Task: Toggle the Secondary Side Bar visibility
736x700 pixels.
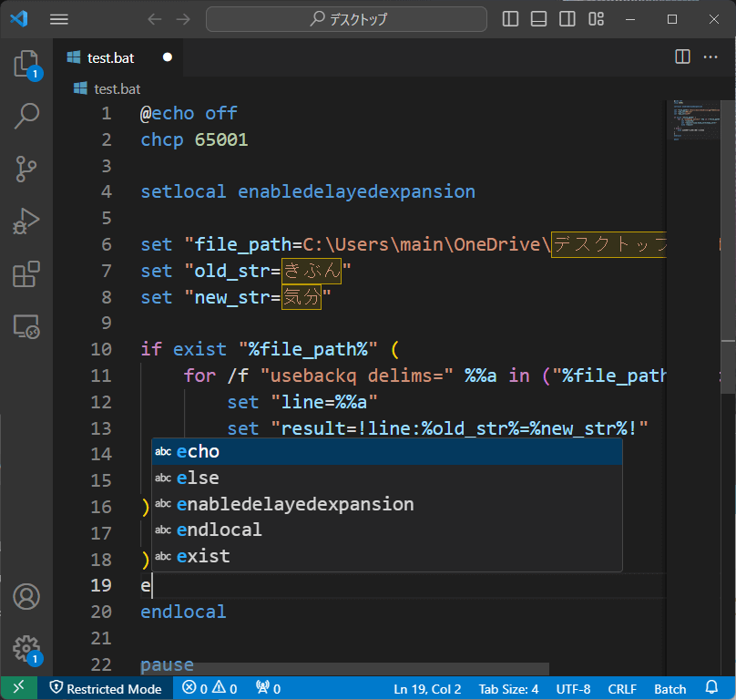Action: tap(567, 18)
